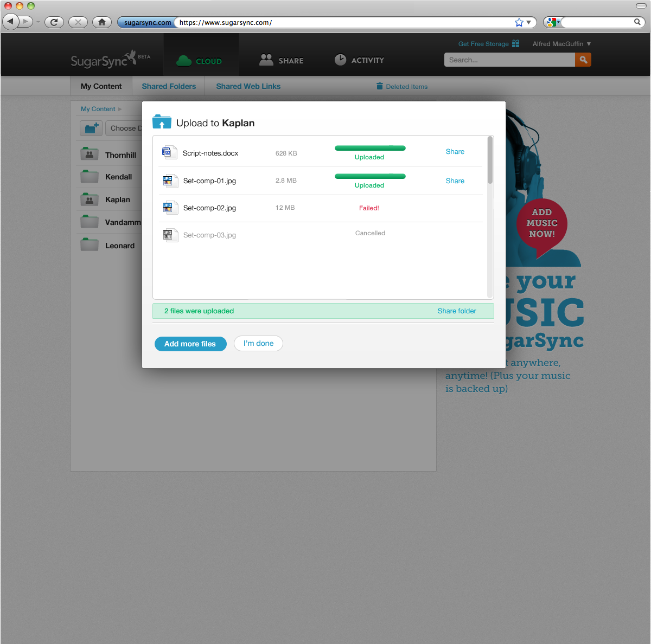Go to the browser Home icon
The height and width of the screenshot is (644, 651).
coord(102,22)
